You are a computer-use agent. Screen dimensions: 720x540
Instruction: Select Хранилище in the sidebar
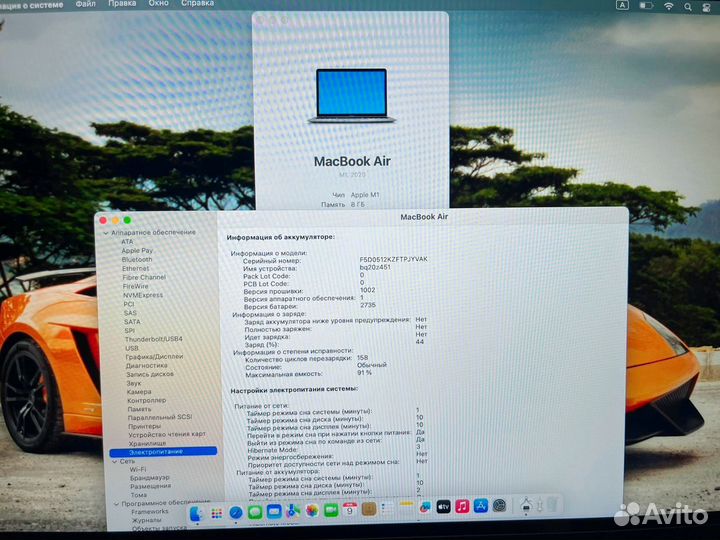pyautogui.click(x=147, y=444)
